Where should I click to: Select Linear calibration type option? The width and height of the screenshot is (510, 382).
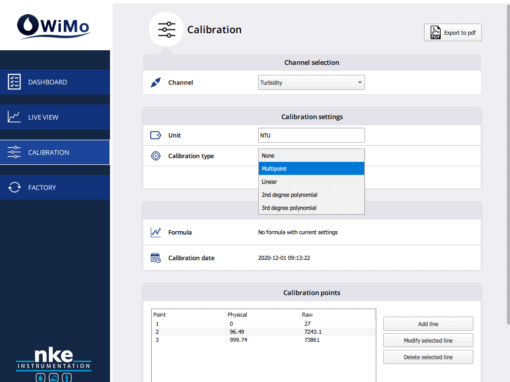click(311, 182)
